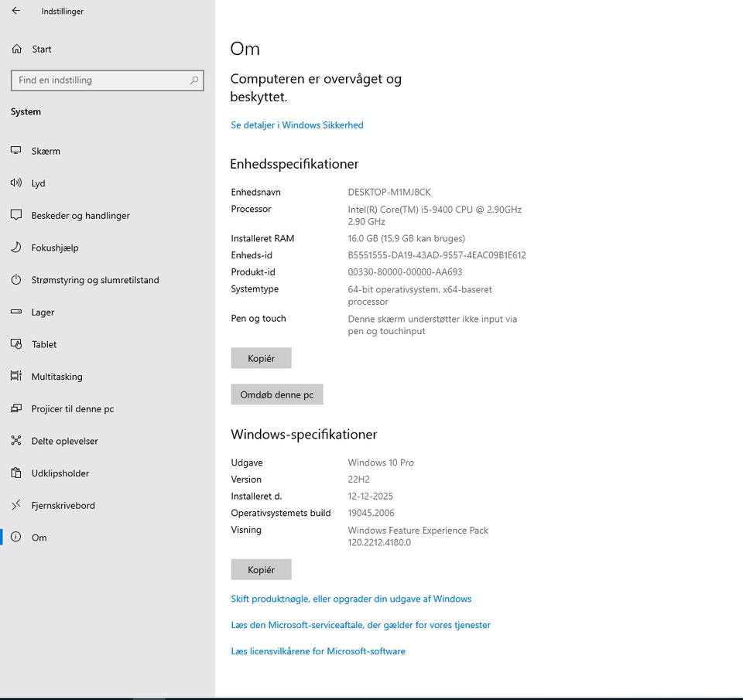Image resolution: width=743 pixels, height=700 pixels.
Task: Click the Tablet icon
Action: click(x=16, y=344)
